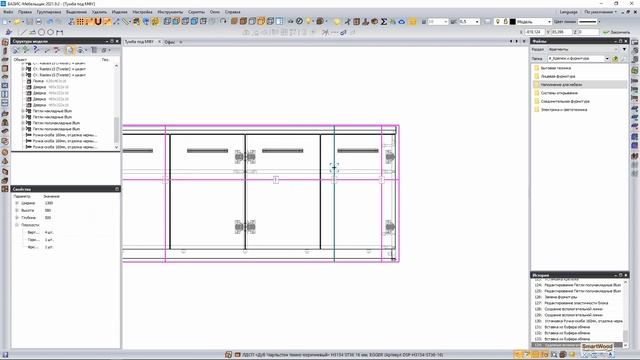640x360 pixels.
Task: Switch to the Офис document tab
Action: pos(169,42)
